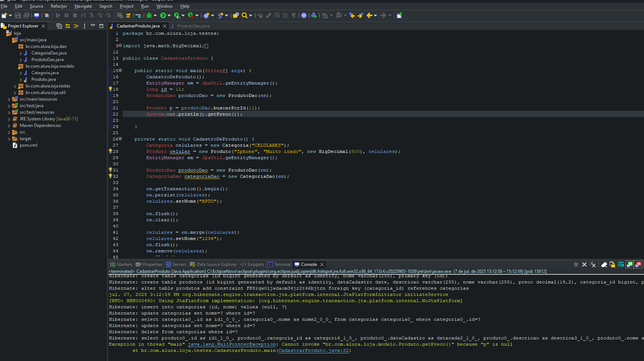Open dropdown arrow next to Search icon
Viewport: 644px width, 361px height.
point(251,15)
